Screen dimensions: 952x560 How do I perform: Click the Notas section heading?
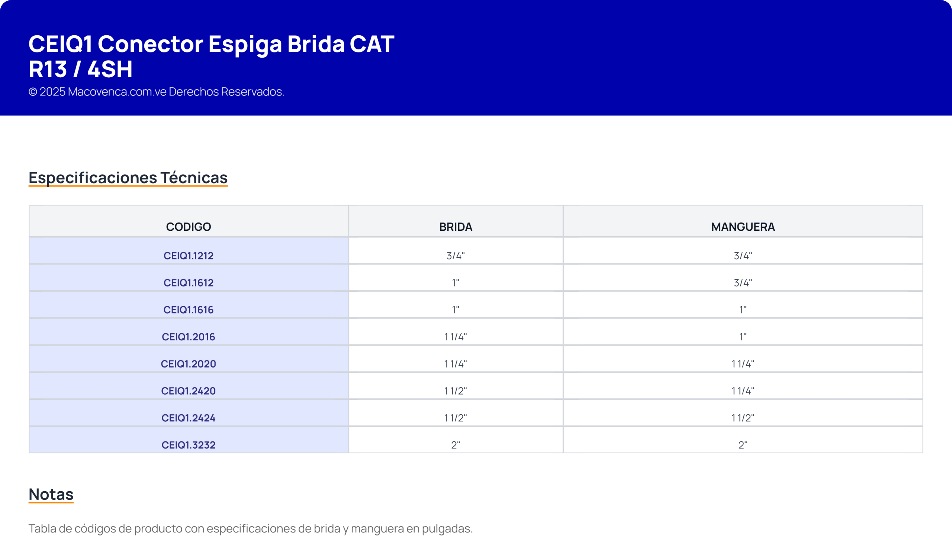tap(51, 494)
